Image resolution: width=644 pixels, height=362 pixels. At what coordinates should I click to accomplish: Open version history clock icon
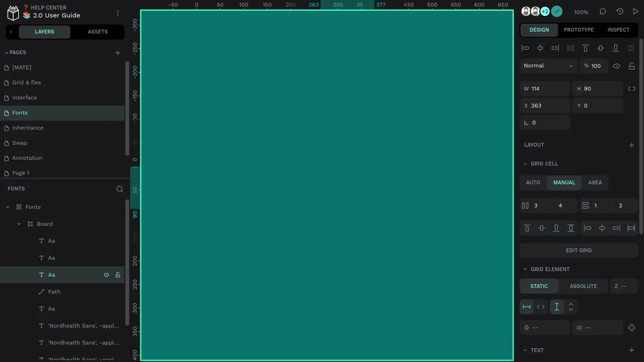pos(619,12)
